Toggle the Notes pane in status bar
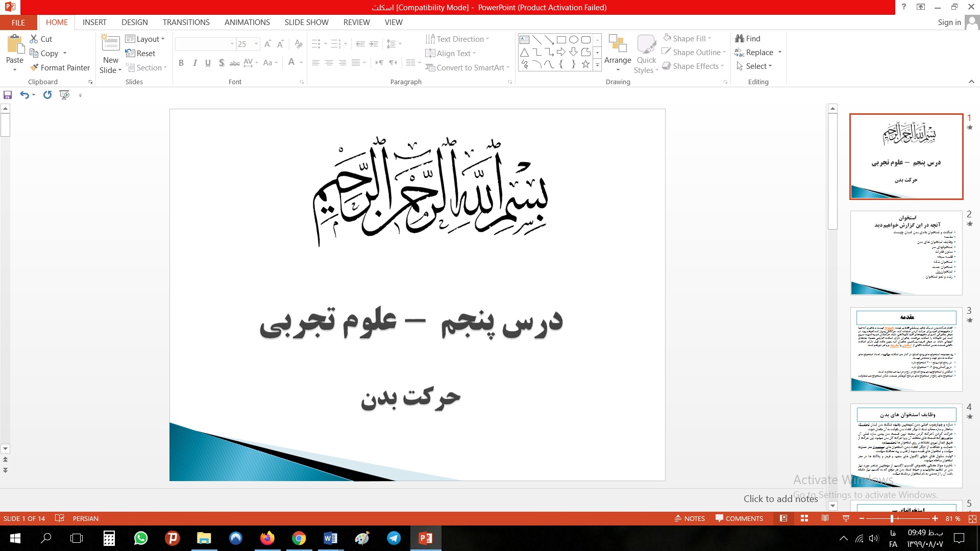Image resolution: width=980 pixels, height=551 pixels. coord(690,518)
